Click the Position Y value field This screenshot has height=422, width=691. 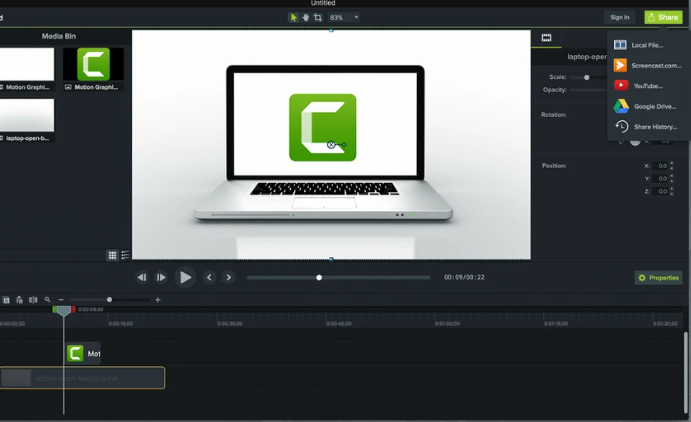pyautogui.click(x=660, y=179)
